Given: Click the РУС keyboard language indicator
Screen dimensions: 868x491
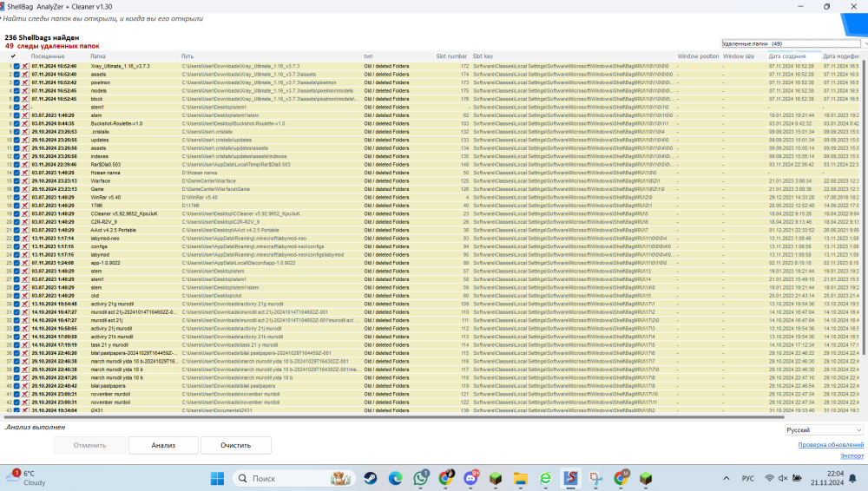Looking at the screenshot, I should pyautogui.click(x=748, y=478).
